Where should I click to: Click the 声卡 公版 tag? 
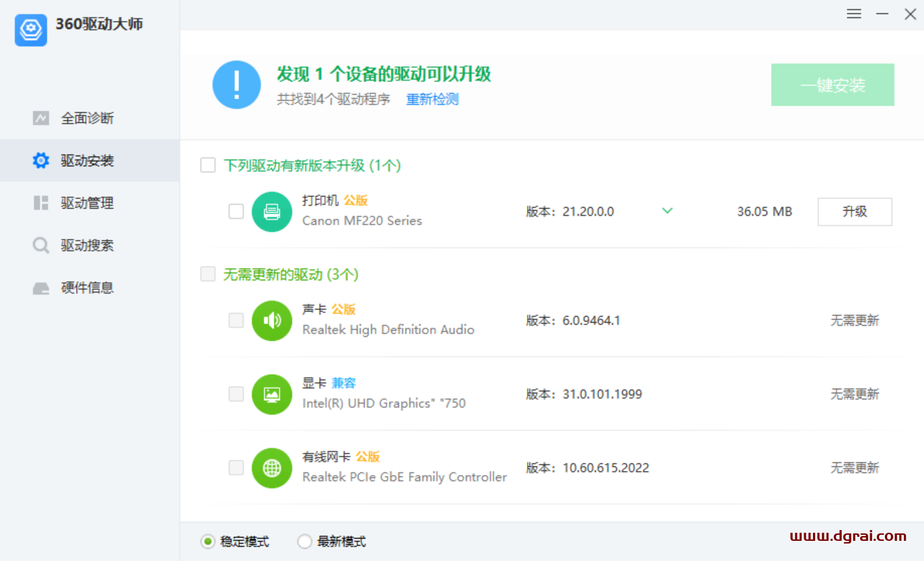[344, 309]
